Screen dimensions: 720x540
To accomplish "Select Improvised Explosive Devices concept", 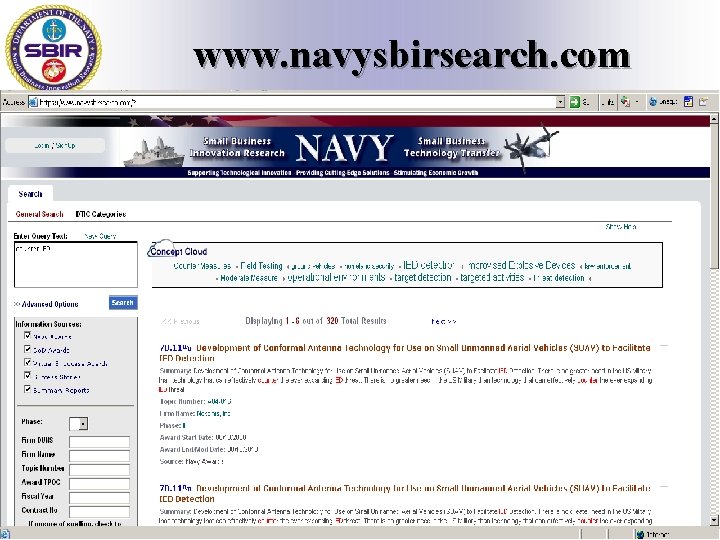I will coord(521,265).
